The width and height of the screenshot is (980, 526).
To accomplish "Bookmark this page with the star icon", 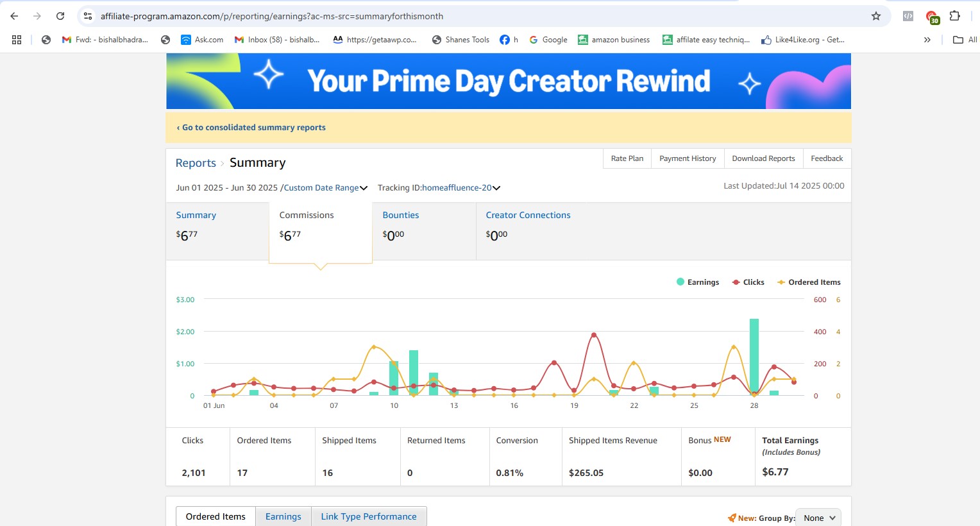I will [x=876, y=16].
